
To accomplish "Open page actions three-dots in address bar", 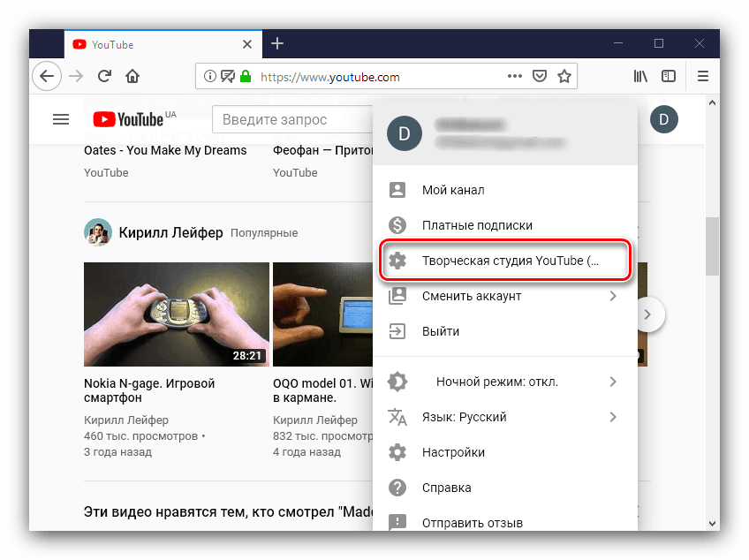I will pos(514,76).
